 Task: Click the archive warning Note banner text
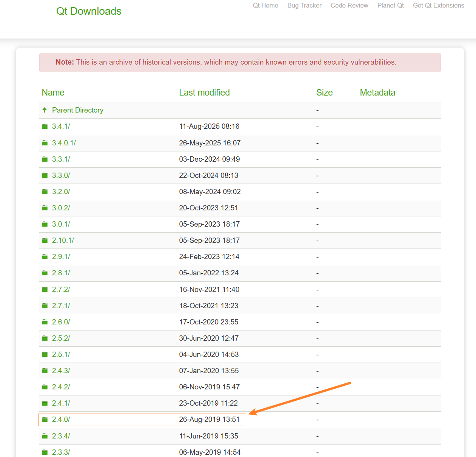tap(226, 62)
